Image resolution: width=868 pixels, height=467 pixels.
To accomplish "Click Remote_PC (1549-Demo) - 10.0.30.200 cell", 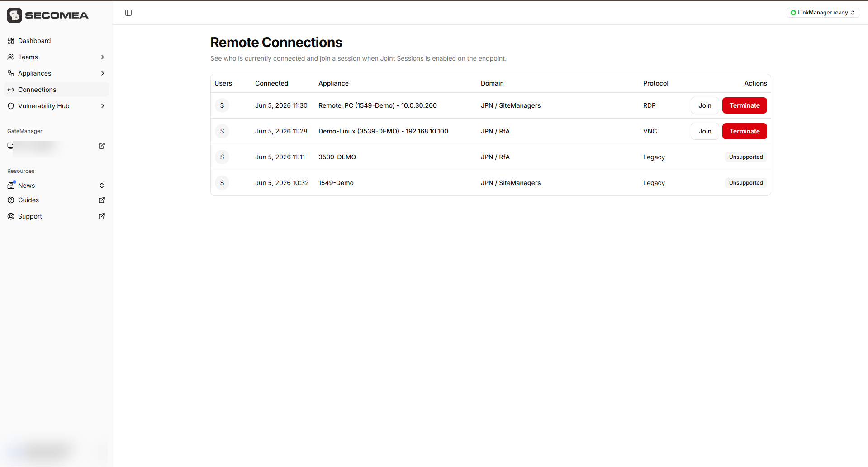I will [378, 105].
